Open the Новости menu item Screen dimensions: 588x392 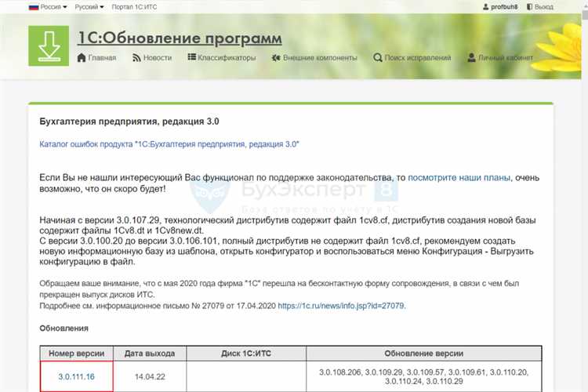[158, 58]
